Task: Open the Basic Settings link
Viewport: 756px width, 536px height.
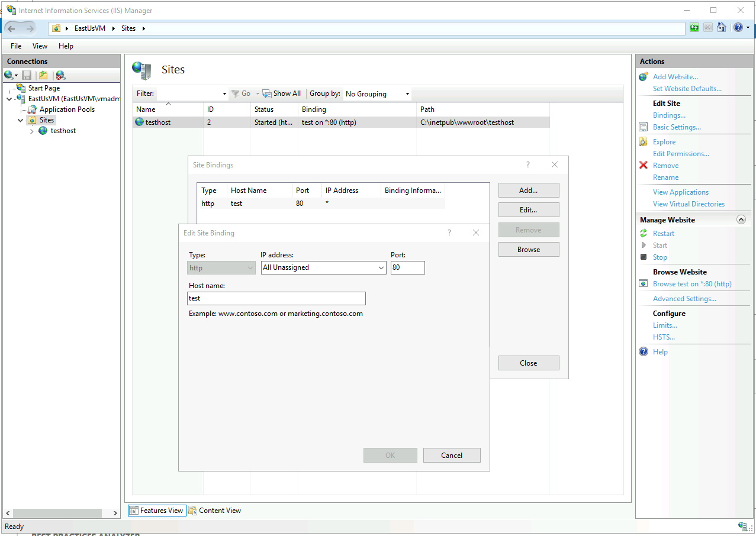Action: point(677,127)
